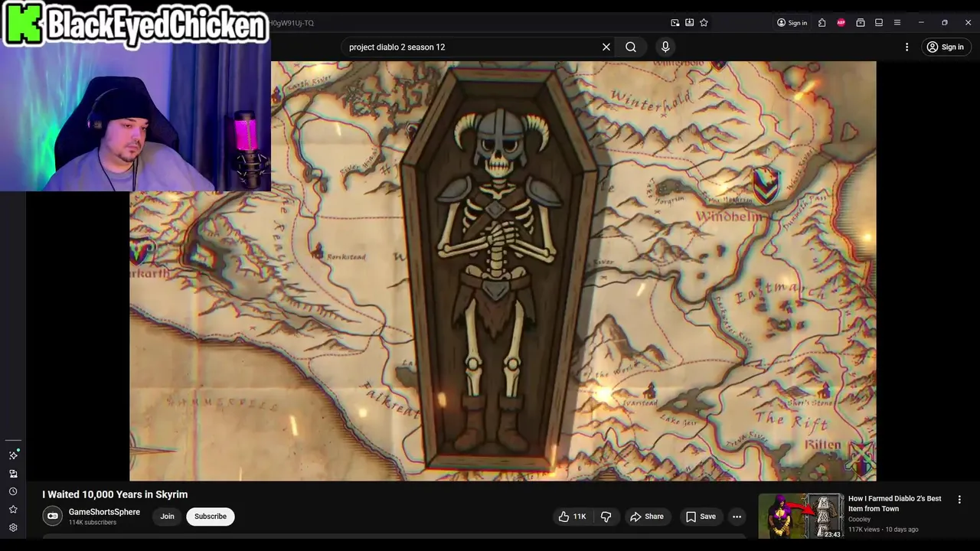Click picture-in-picture icon in address bar
This screenshot has width=980, height=551.
(675, 23)
